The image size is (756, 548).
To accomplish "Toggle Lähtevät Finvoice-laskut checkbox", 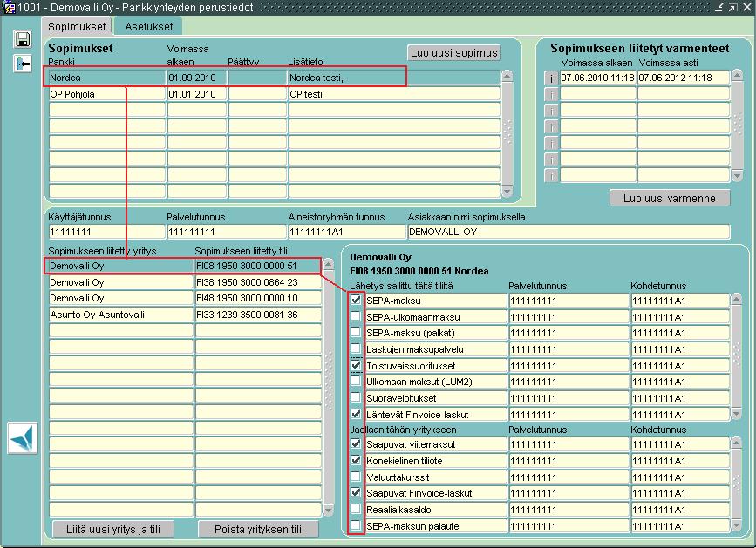I will pyautogui.click(x=356, y=414).
